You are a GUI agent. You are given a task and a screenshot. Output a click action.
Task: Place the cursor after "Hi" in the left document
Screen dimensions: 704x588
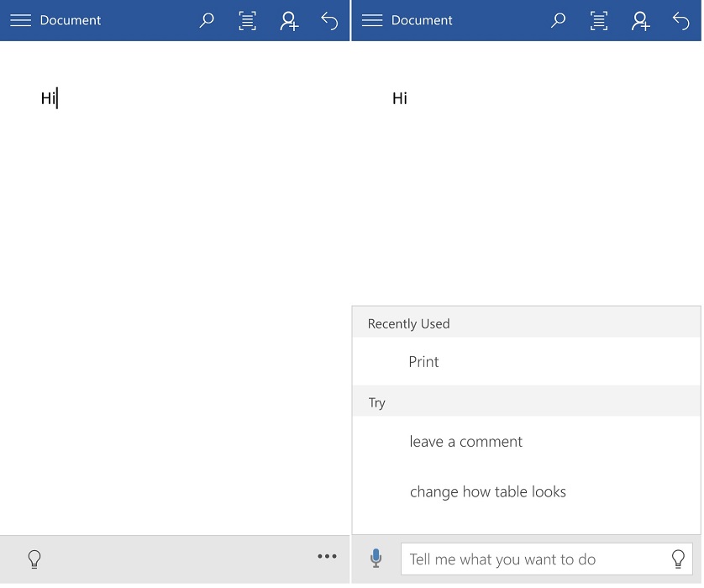pyautogui.click(x=56, y=99)
